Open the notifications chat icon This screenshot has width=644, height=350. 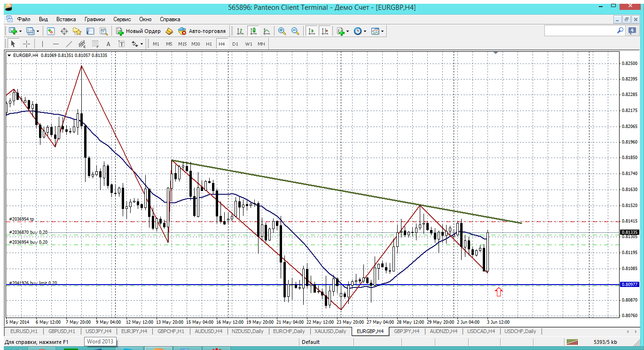click(x=632, y=31)
